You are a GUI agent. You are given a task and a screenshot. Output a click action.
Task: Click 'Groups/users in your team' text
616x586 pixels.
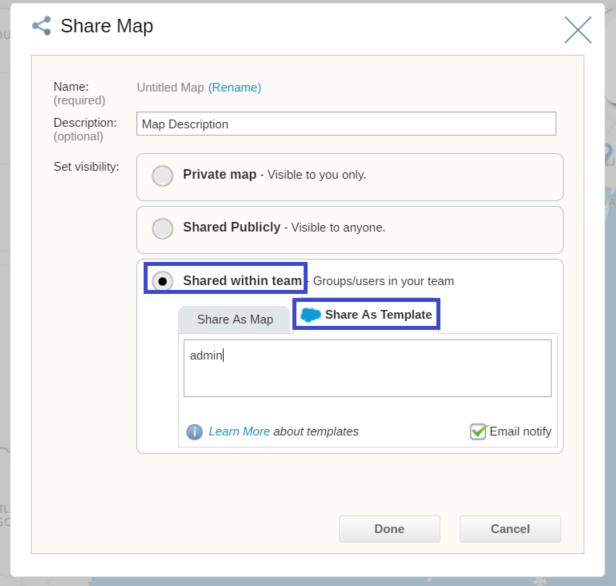click(383, 281)
